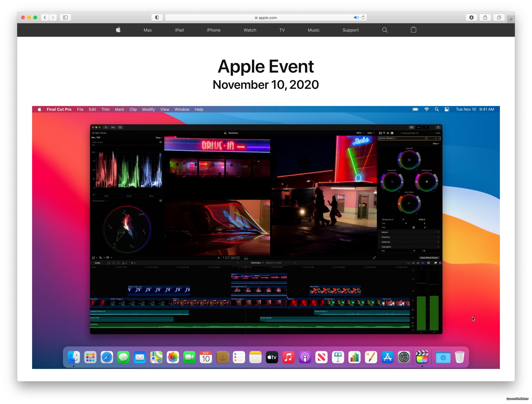Open the Color Wheels 1 dropdown
532x404 pixels.
[x=388, y=138]
